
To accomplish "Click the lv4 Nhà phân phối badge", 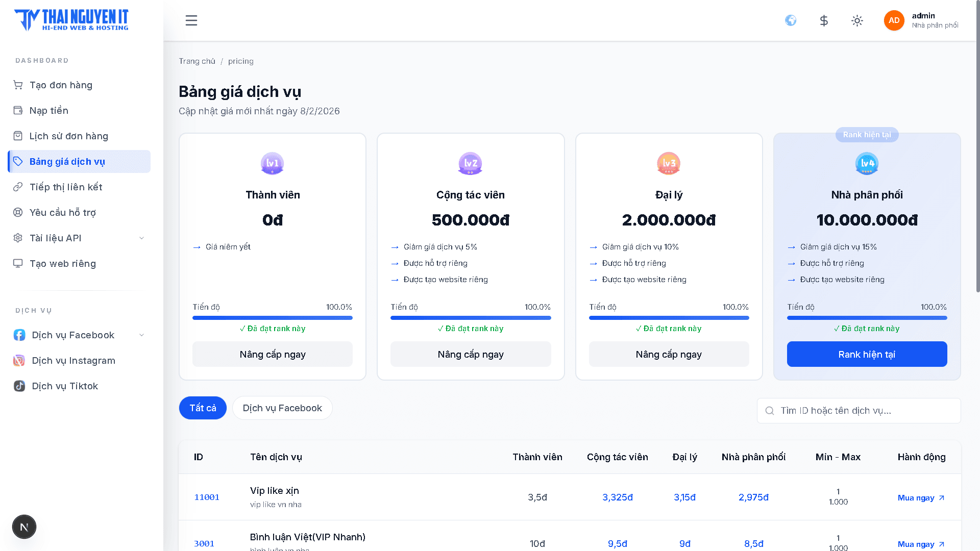I will click(867, 163).
